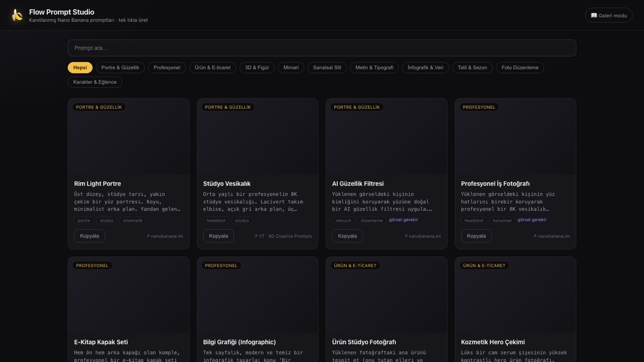
Task: Copy the AI Güzellik Filtresi prompt
Action: tap(347, 236)
